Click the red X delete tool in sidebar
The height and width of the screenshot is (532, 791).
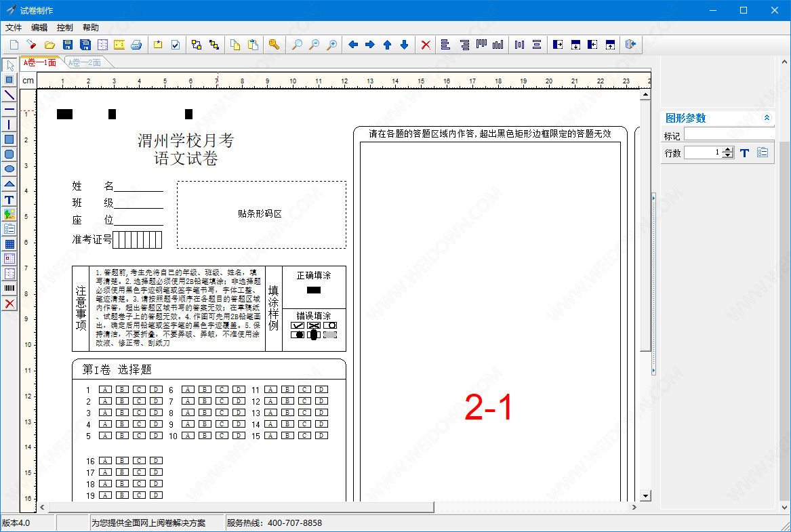9,304
